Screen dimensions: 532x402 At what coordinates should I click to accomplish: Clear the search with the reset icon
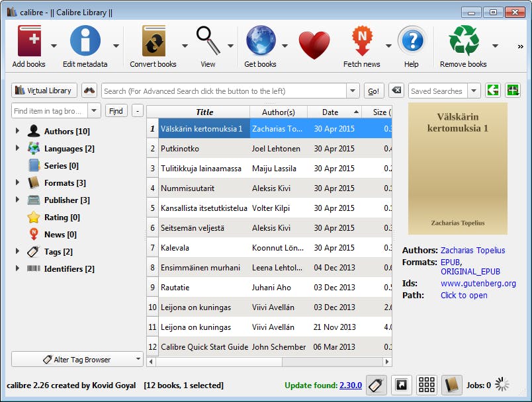396,91
